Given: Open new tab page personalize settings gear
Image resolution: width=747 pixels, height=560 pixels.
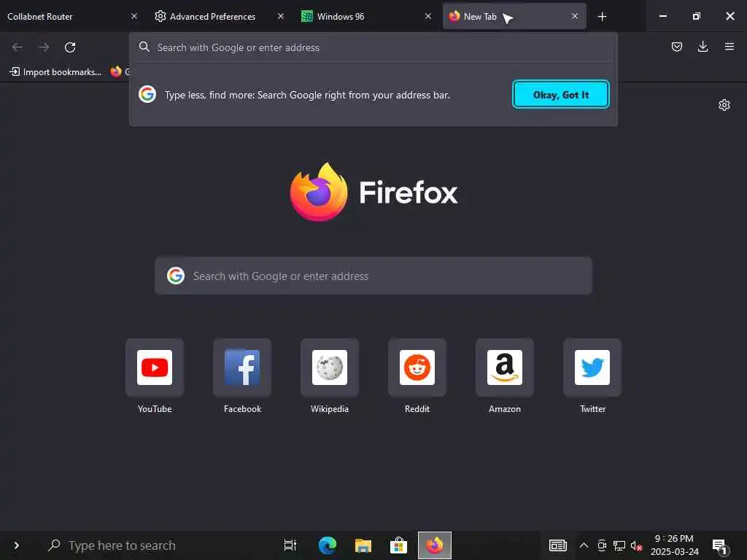Looking at the screenshot, I should 724,105.
